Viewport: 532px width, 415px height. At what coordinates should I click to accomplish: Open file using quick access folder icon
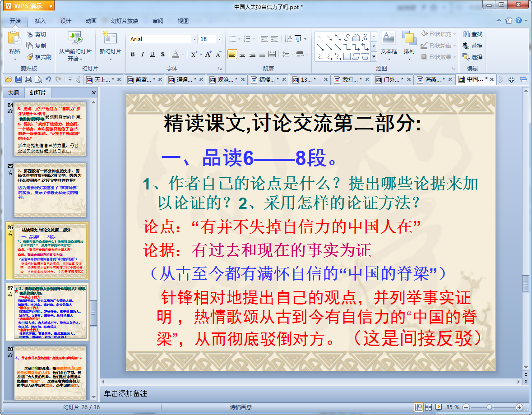(9, 80)
